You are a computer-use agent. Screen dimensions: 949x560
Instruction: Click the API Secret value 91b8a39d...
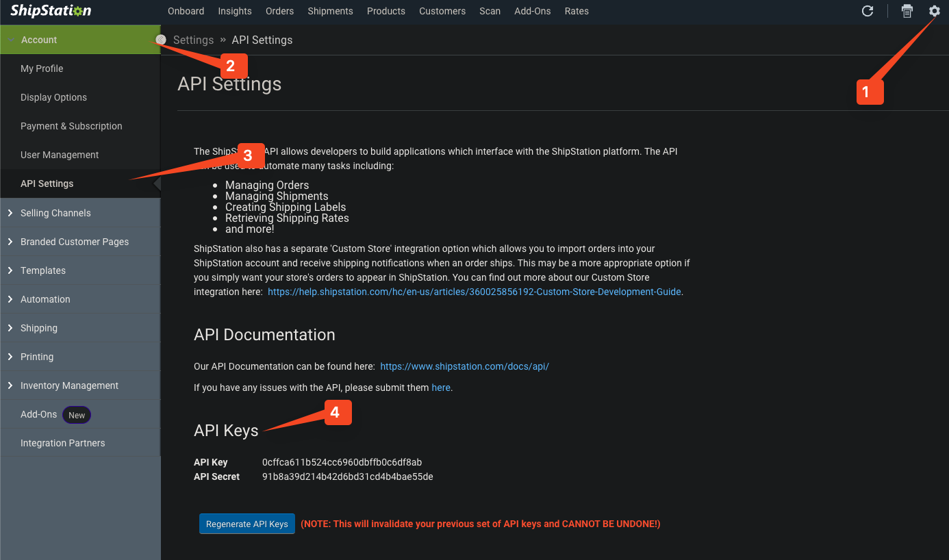(347, 476)
